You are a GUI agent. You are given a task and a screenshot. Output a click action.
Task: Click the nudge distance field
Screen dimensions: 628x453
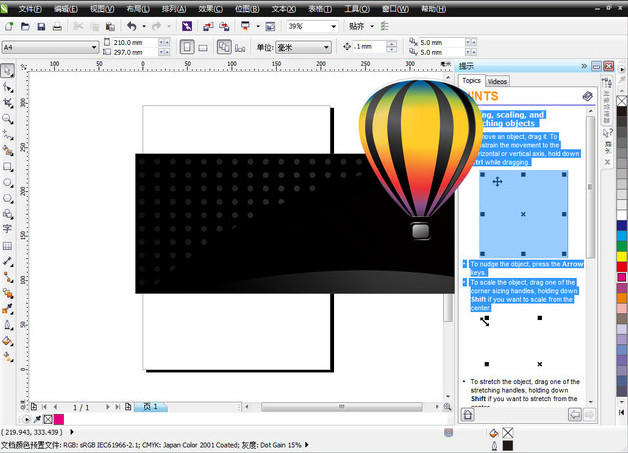[369, 47]
